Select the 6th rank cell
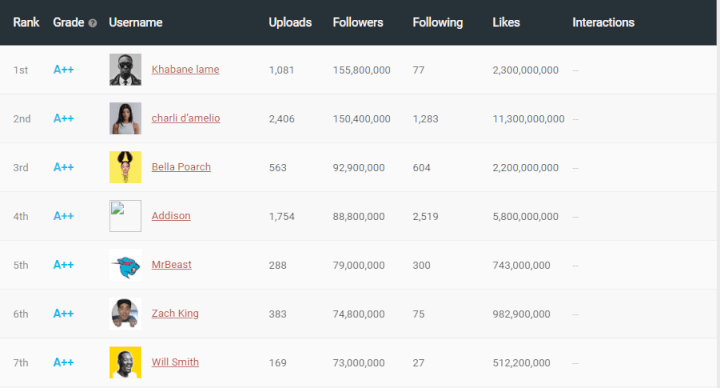The height and width of the screenshot is (388, 720). (x=21, y=314)
